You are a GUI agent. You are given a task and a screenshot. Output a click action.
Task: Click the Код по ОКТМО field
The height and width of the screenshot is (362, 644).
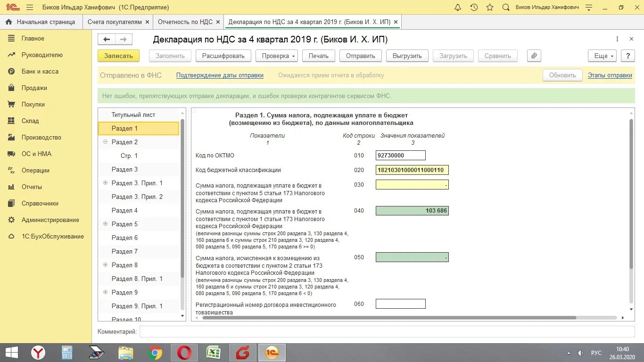point(401,156)
